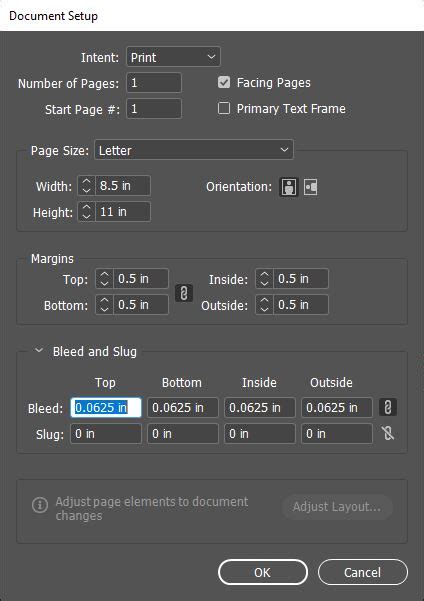The width and height of the screenshot is (424, 601).
Task: Click the Bleed Bottom field
Action: 183,407
